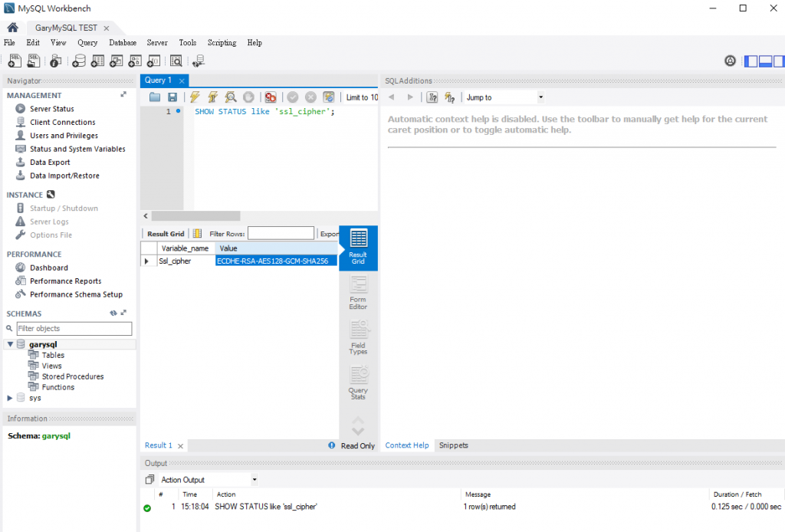785x532 pixels.
Task: Run EXPLAIN on the statement under cursor
Action: coord(230,97)
